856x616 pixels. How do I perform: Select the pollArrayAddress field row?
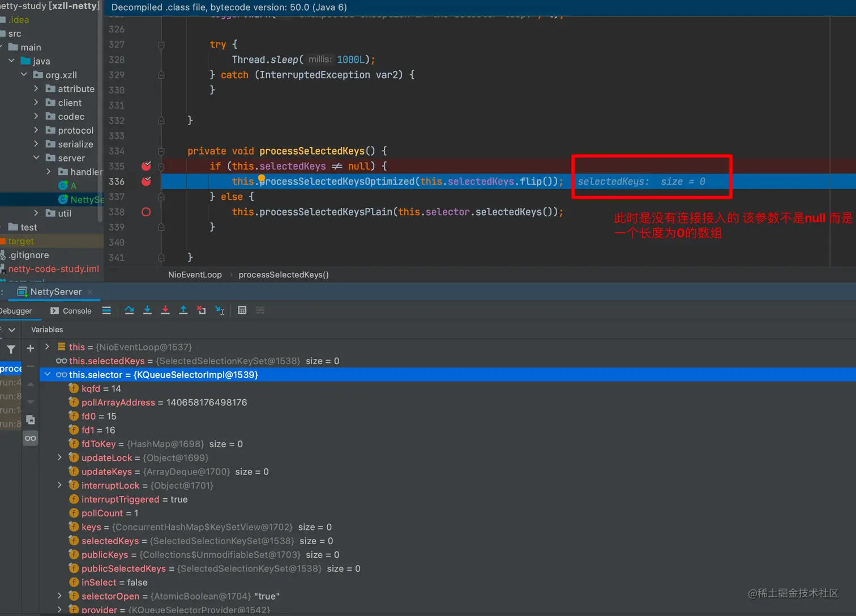(447, 403)
